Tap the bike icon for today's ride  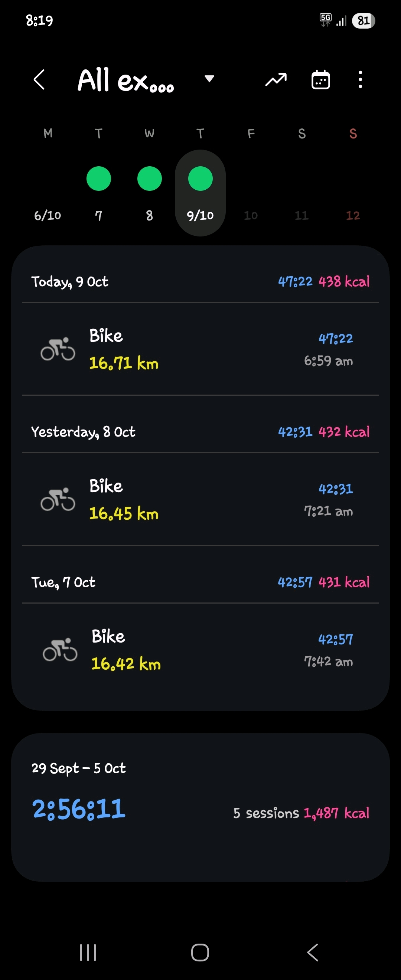click(x=58, y=349)
